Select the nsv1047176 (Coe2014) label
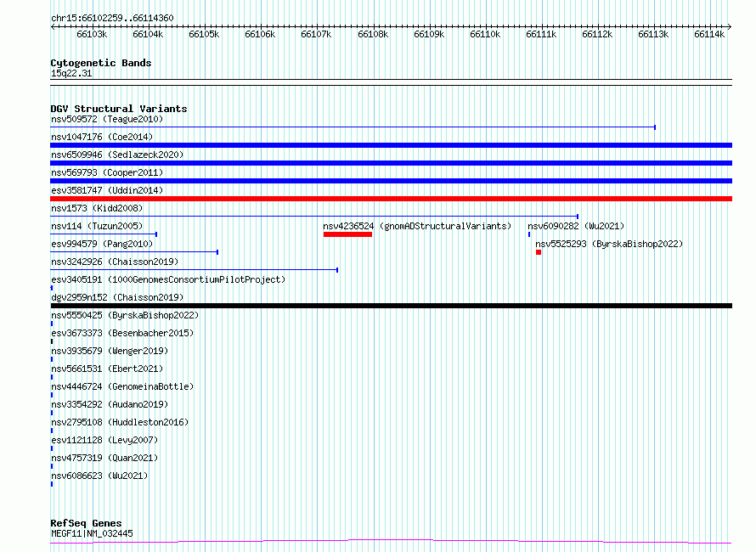The width and height of the screenshot is (756, 552). click(x=102, y=137)
